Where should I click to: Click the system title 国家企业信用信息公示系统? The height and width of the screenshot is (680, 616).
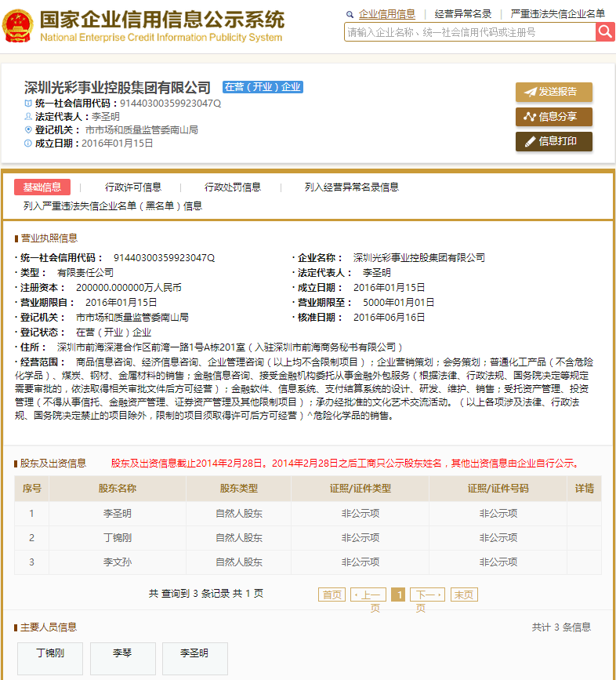point(162,20)
